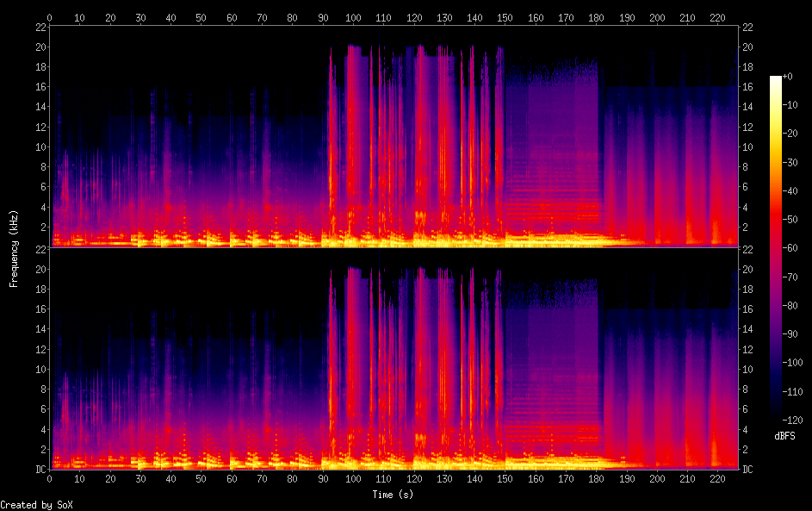Click "16" on lower channel's left frequency axis
Image resolution: width=812 pixels, height=511 pixels.
(41, 309)
